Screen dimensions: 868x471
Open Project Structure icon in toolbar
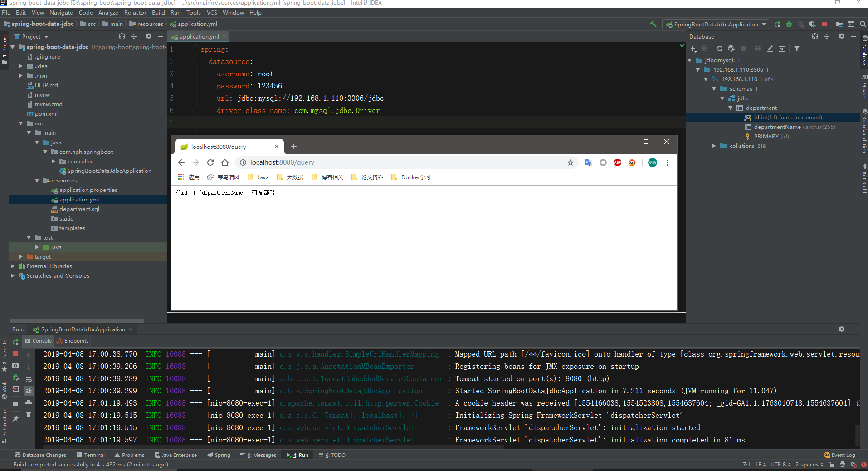(839, 24)
